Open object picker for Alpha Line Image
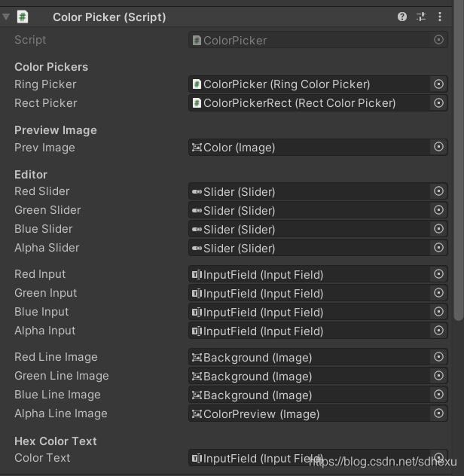The image size is (464, 476). [438, 413]
